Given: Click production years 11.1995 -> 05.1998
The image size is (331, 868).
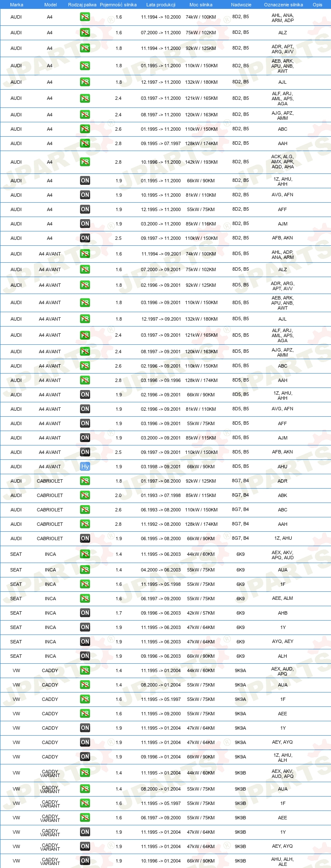Looking at the screenshot, I should point(161,584).
